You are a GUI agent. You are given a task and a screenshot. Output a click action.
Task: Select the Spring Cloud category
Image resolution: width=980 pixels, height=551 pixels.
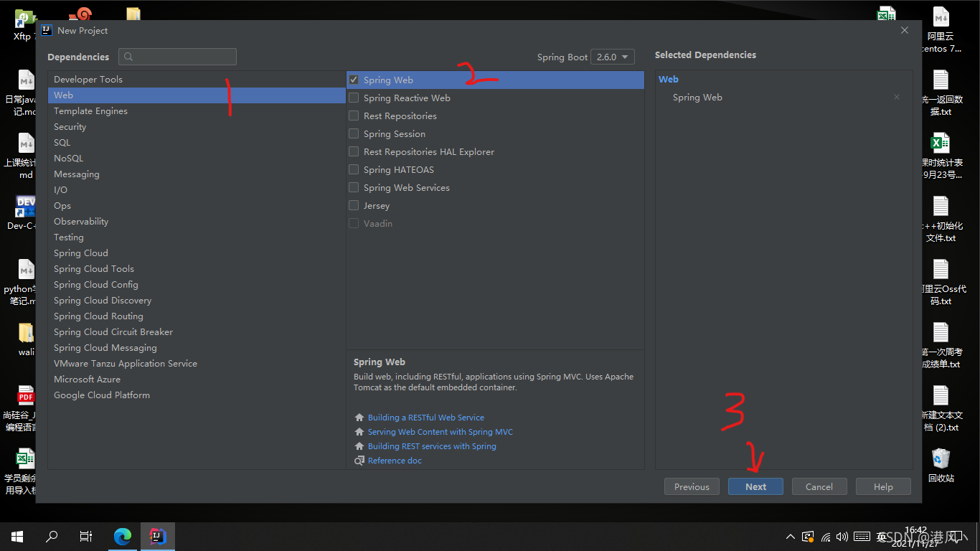coord(197,253)
